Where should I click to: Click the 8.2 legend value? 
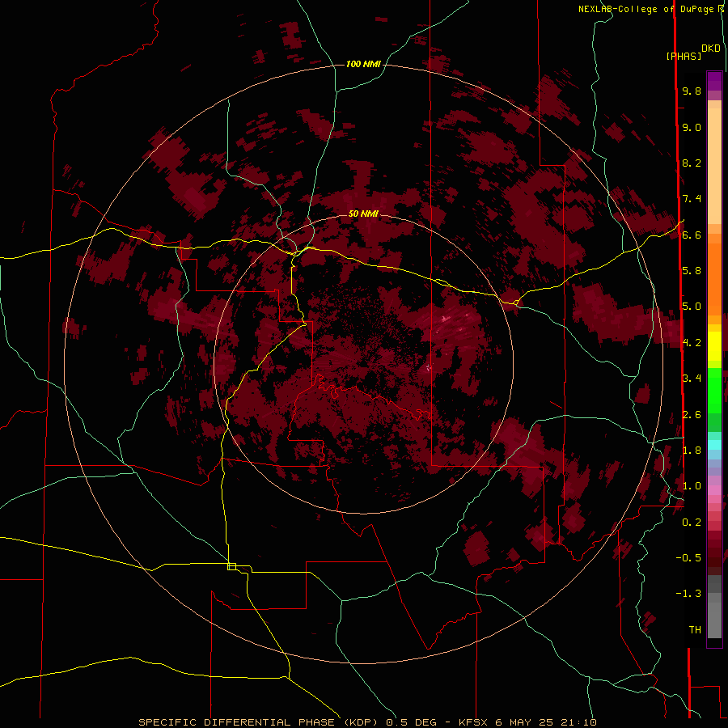click(692, 163)
